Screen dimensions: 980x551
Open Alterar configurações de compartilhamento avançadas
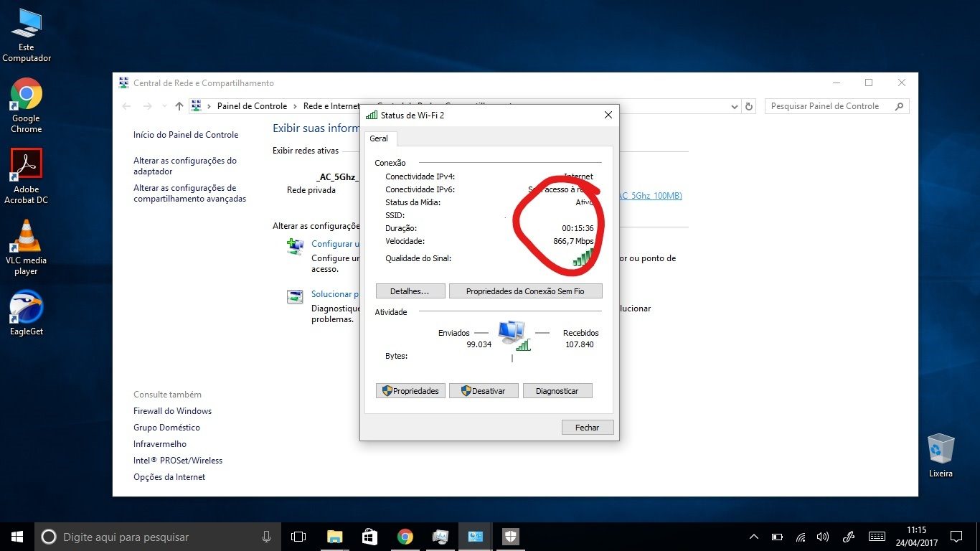click(x=190, y=194)
